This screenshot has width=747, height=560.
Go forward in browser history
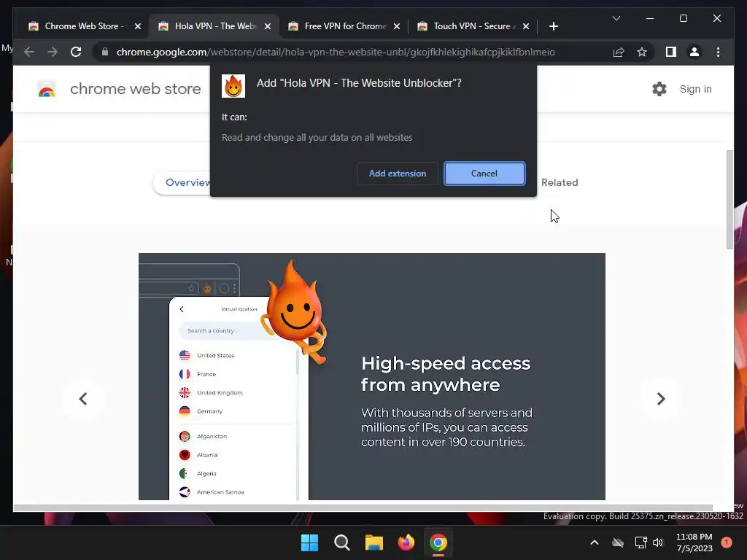(x=53, y=52)
